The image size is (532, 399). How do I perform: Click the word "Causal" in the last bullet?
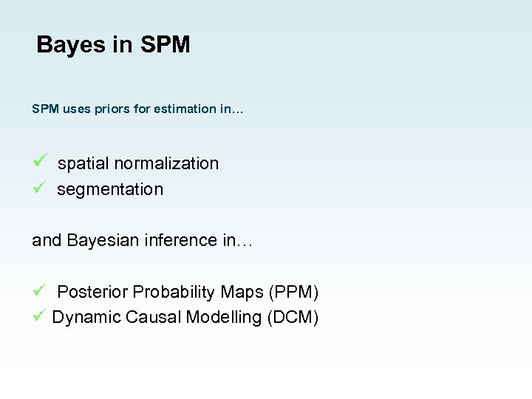click(154, 318)
